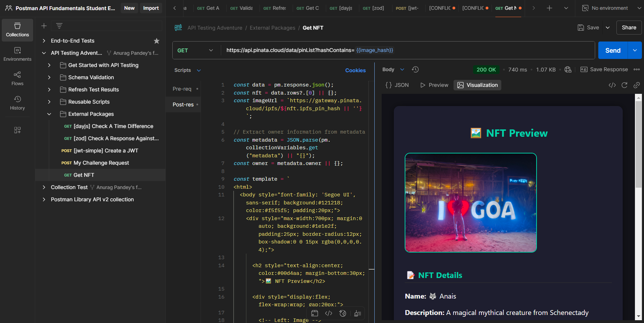
Task: Click the request URL input field
Action: pyautogui.click(x=408, y=50)
